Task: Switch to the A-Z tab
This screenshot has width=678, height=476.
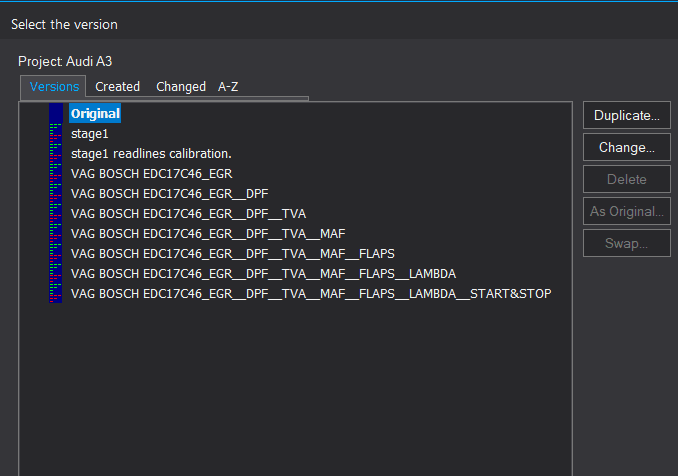Action: pos(228,87)
